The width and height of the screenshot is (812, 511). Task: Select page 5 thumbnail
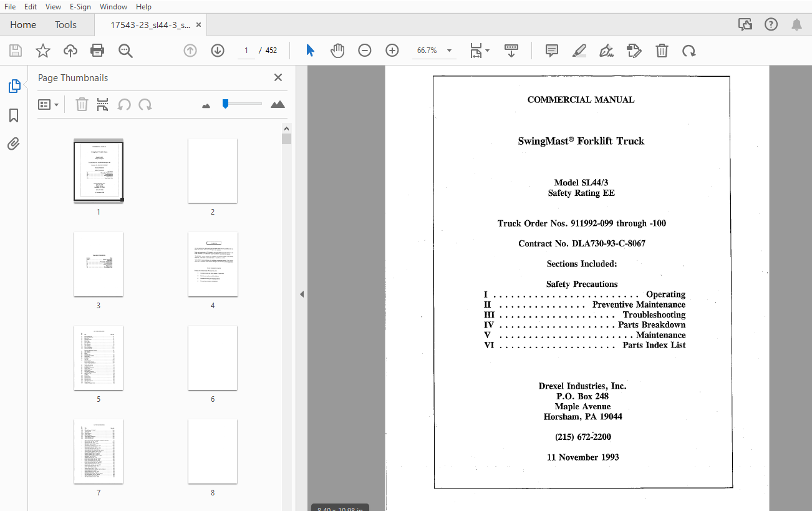point(99,358)
